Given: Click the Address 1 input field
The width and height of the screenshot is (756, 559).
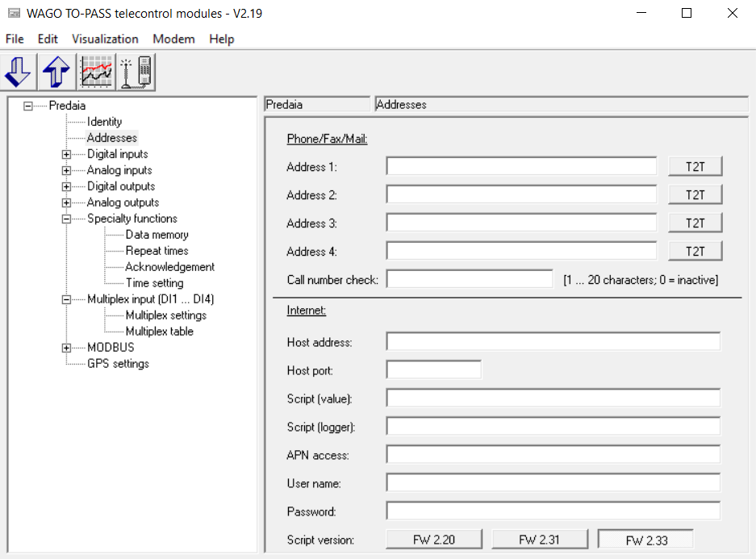Looking at the screenshot, I should pos(521,167).
